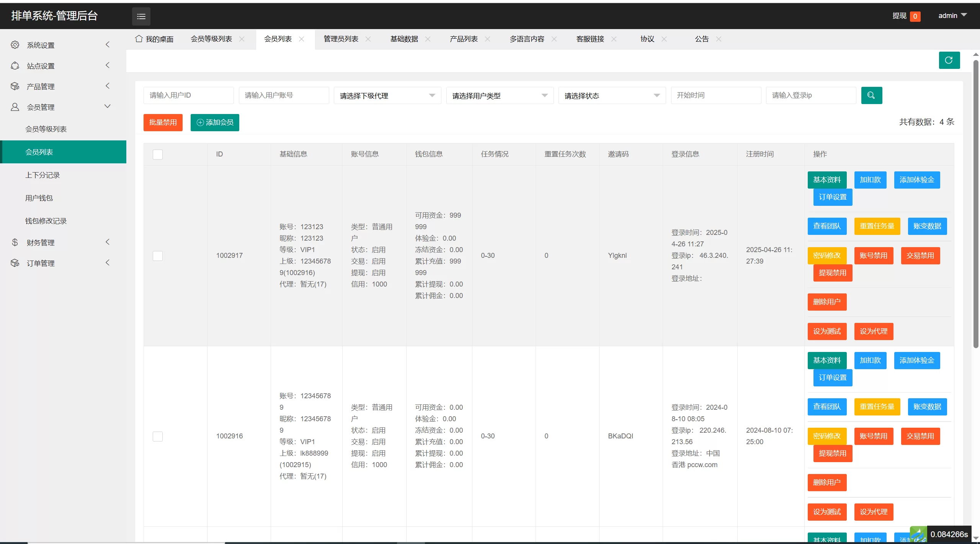The width and height of the screenshot is (980, 544).
Task: Check the checkbox for user 1002917
Action: 157,256
